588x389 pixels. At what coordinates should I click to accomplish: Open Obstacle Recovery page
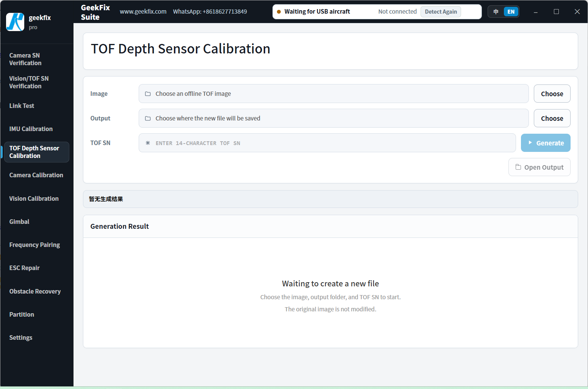point(37,291)
